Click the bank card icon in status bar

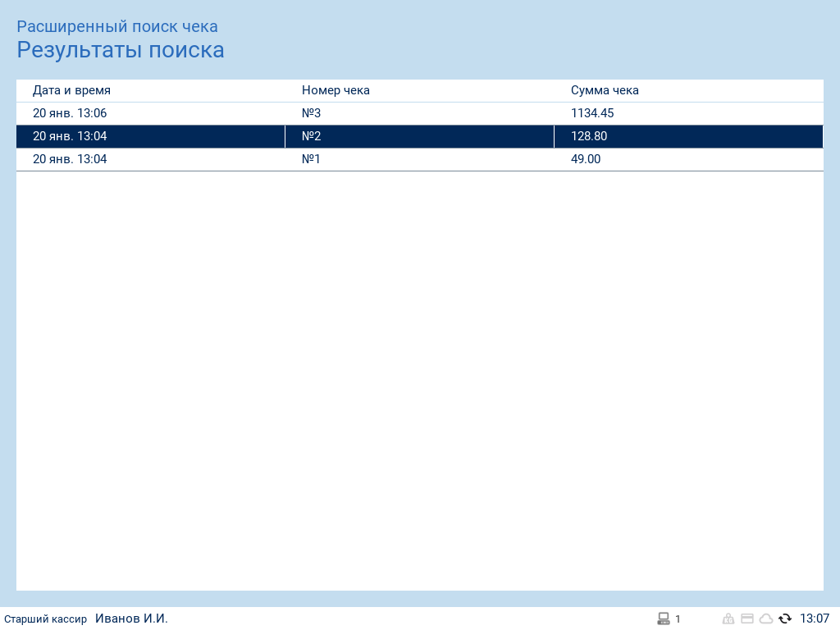(x=747, y=619)
